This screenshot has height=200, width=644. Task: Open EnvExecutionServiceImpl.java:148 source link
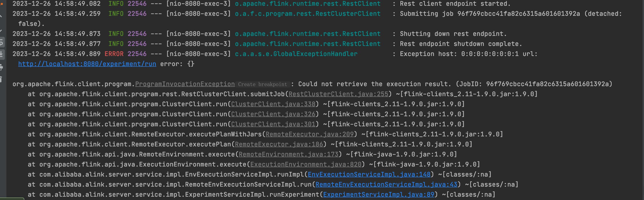(x=369, y=174)
